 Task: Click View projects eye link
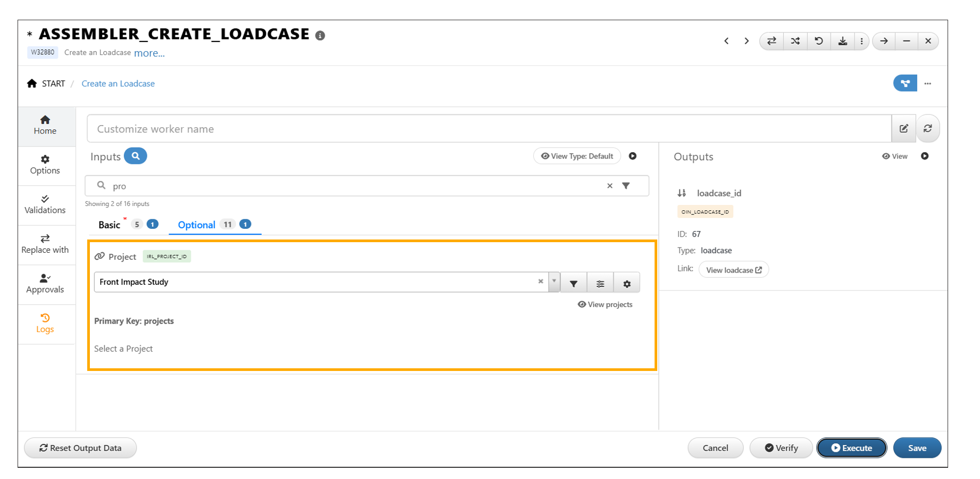pos(605,304)
